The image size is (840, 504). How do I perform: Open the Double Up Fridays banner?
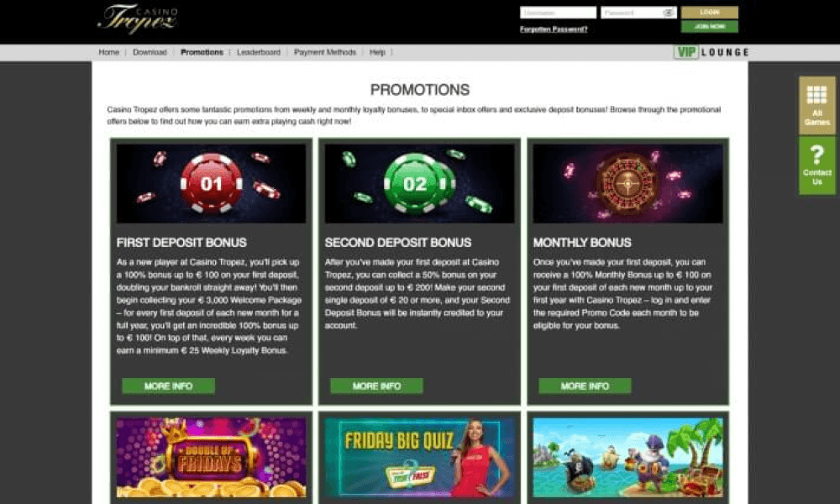211,458
